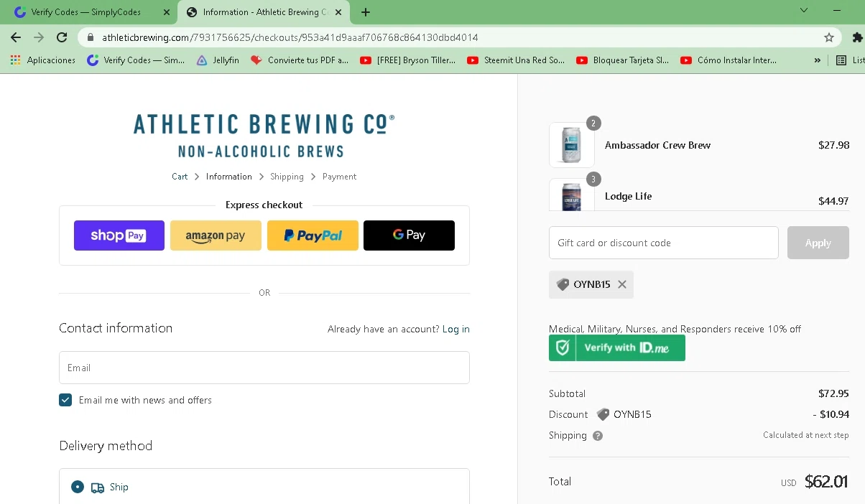The image size is (865, 504).
Task: Open the Jellyfin bookmark
Action: point(218,60)
